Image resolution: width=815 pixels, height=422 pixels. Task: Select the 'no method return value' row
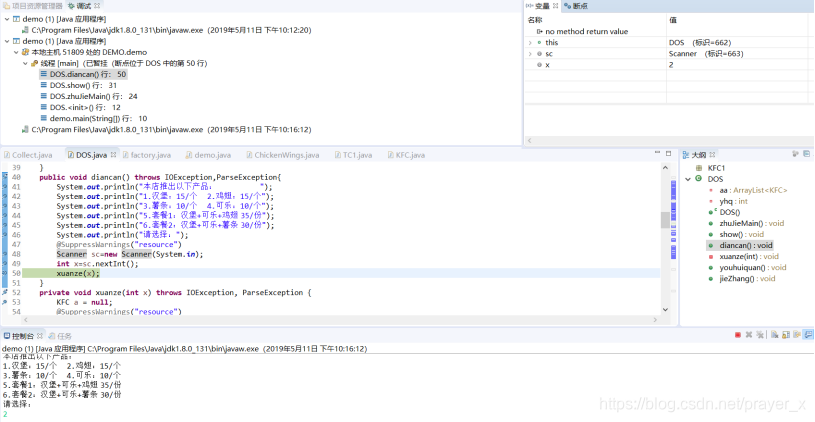669,32
